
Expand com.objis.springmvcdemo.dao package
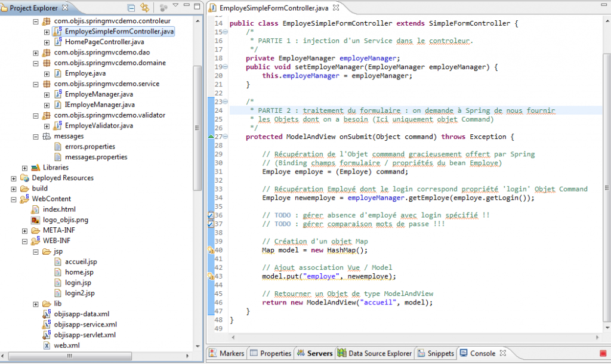[35, 53]
